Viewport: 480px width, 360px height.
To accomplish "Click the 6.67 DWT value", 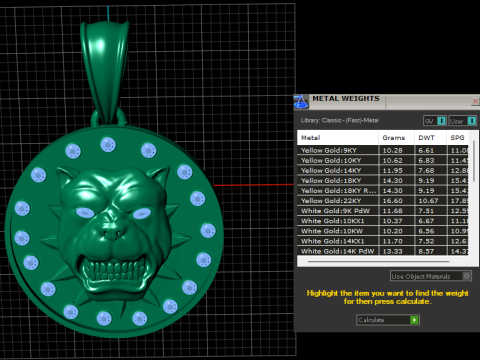I will [x=426, y=221].
